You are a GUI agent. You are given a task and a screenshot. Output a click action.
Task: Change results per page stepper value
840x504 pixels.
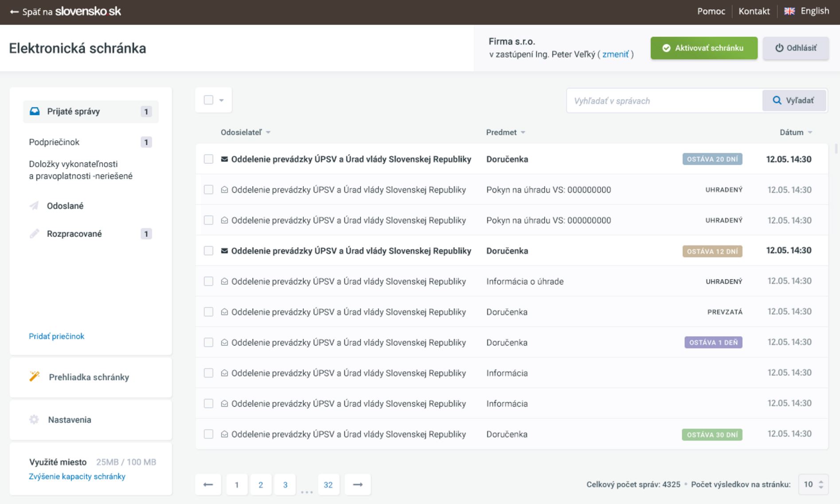pos(820,485)
